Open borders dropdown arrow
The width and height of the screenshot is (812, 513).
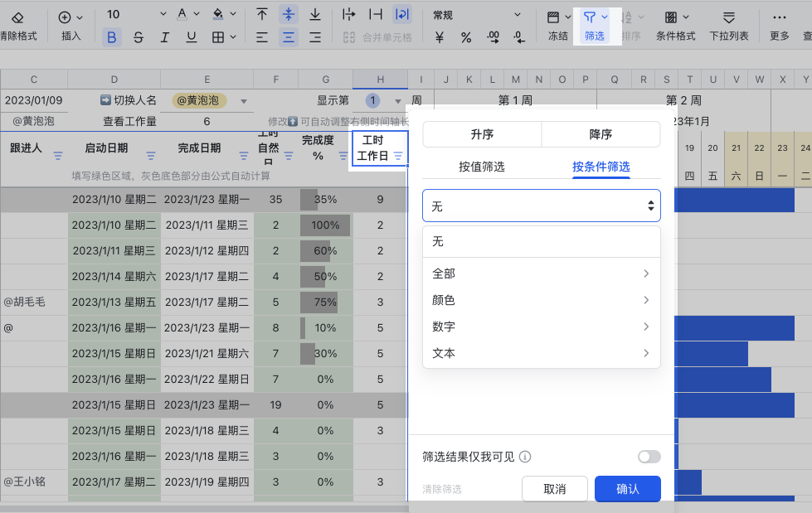click(x=233, y=37)
